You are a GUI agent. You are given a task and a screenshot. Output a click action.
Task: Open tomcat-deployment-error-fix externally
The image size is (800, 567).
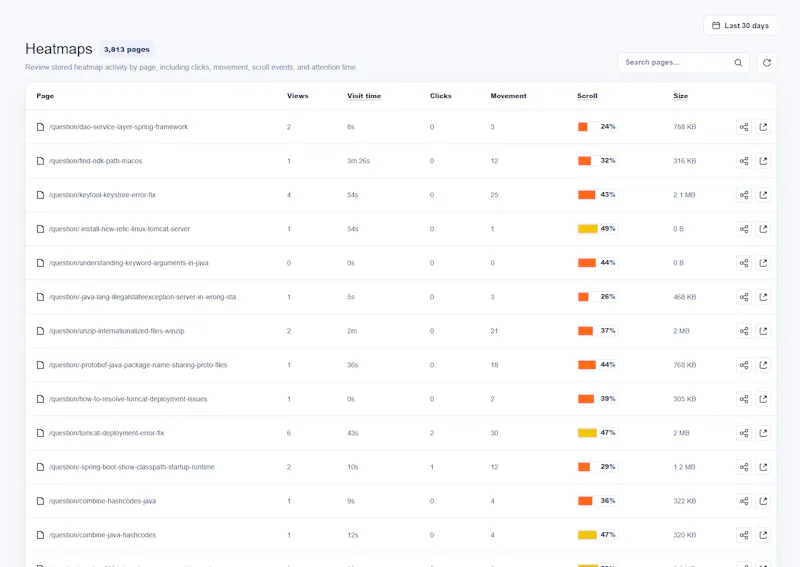click(x=763, y=433)
